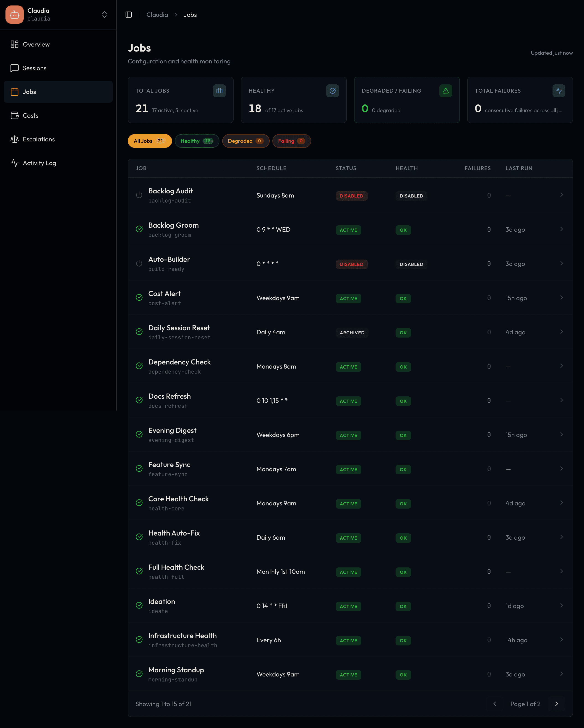
Task: Toggle the Failing filter chip
Action: [x=291, y=141]
